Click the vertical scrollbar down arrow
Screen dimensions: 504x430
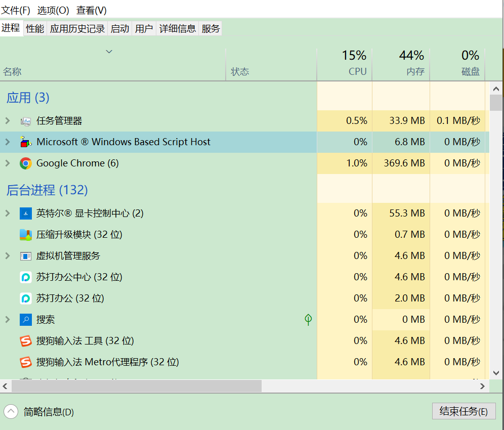pos(496,373)
